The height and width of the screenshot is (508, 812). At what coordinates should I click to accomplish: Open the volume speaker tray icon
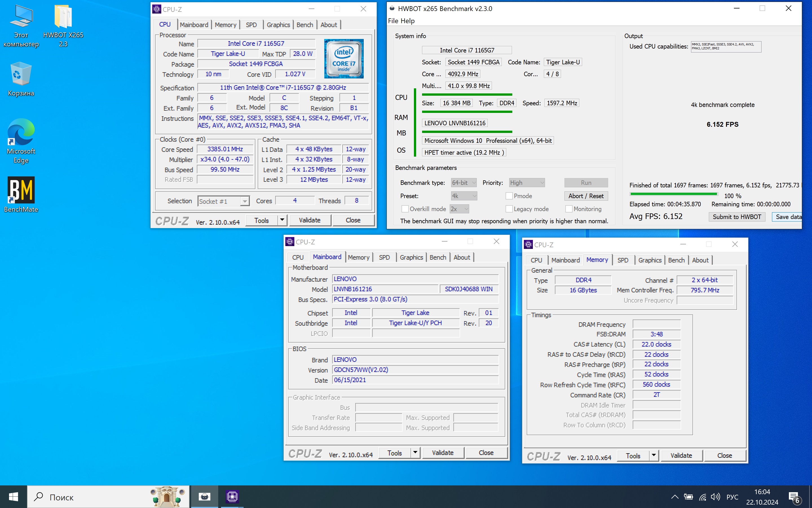click(715, 497)
